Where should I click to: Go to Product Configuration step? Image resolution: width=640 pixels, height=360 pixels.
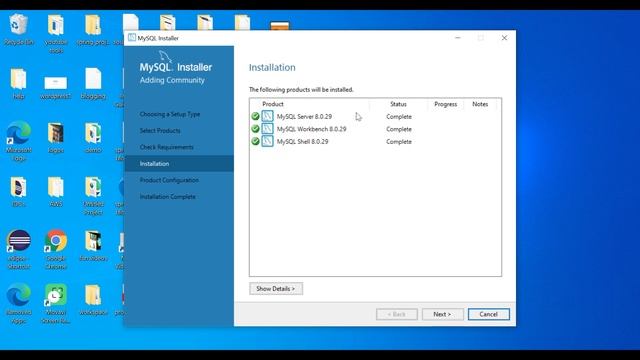pos(169,180)
